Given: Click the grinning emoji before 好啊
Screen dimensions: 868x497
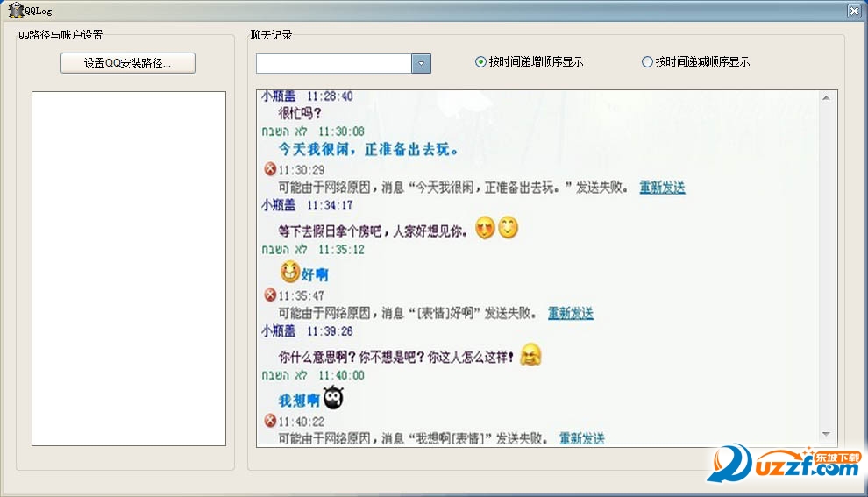Looking at the screenshot, I should point(290,272).
